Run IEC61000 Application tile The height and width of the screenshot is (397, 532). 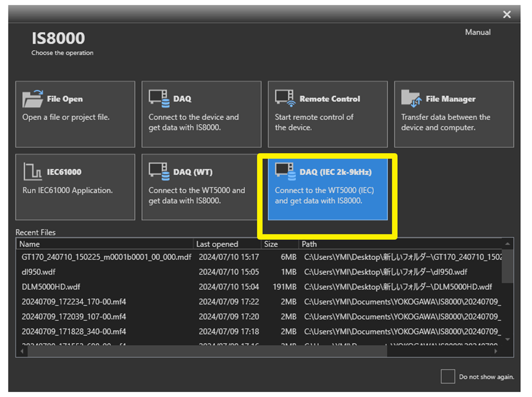click(x=75, y=187)
